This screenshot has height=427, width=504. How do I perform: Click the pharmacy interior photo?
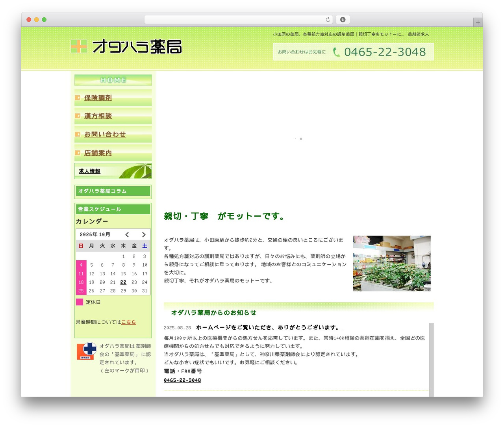pos(391,264)
